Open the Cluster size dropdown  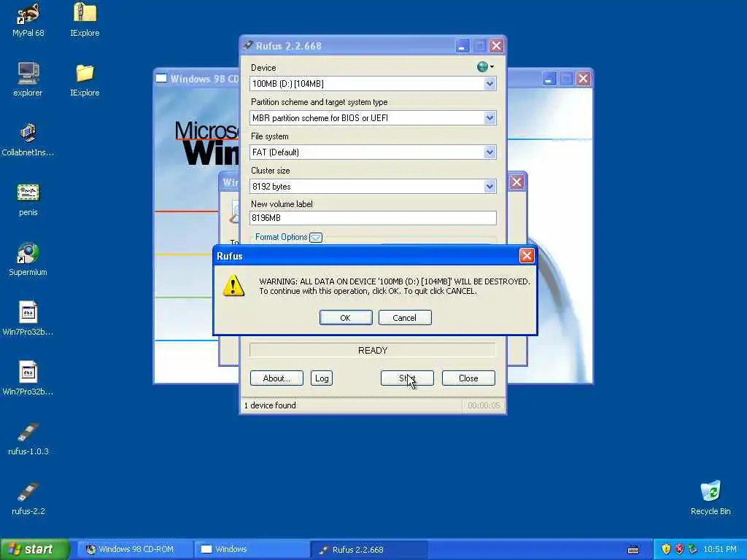click(489, 187)
